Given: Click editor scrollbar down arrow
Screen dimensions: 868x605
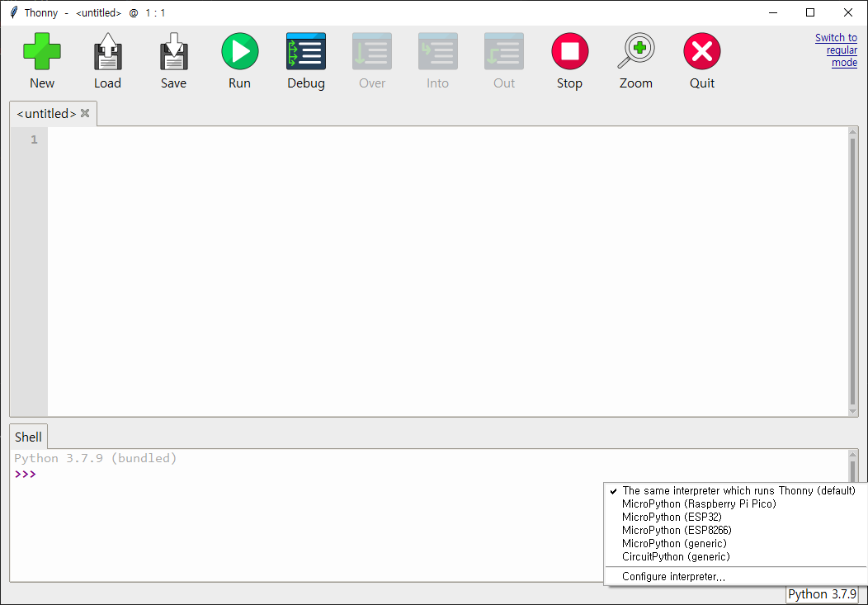Looking at the screenshot, I should coord(852,411).
